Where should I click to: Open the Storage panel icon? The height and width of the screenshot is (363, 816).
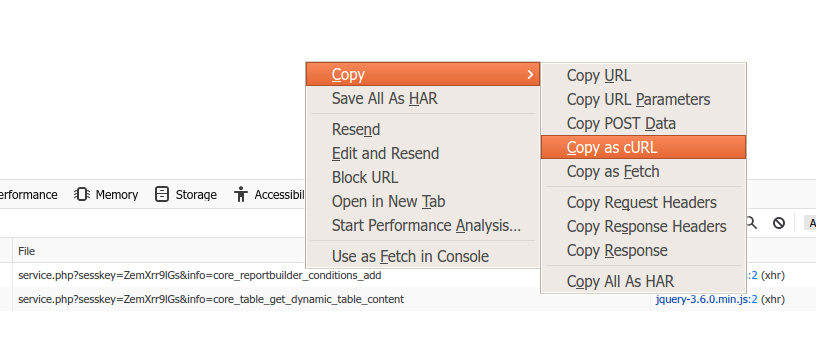pos(162,195)
